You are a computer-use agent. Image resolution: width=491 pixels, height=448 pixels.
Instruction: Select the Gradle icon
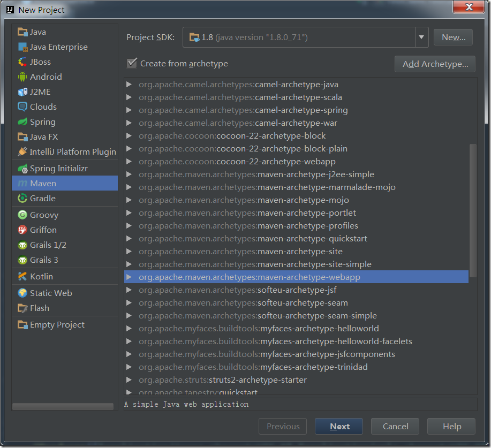[x=22, y=198]
